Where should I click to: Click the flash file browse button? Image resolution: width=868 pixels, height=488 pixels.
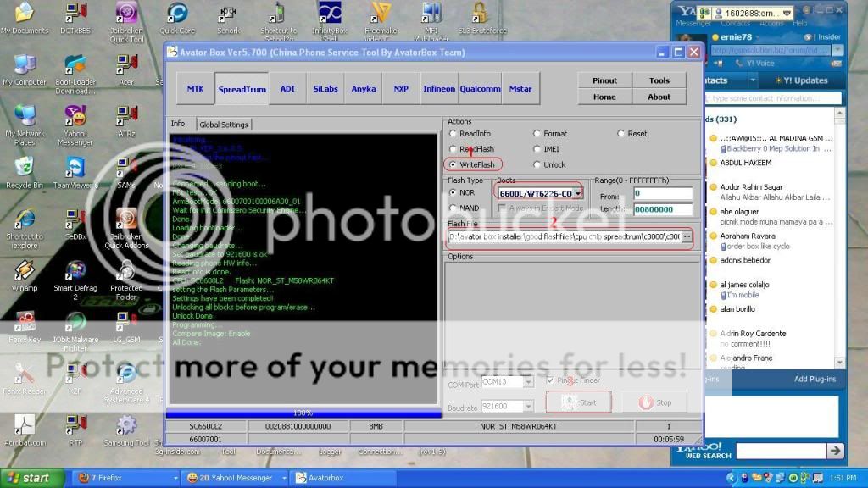point(686,236)
